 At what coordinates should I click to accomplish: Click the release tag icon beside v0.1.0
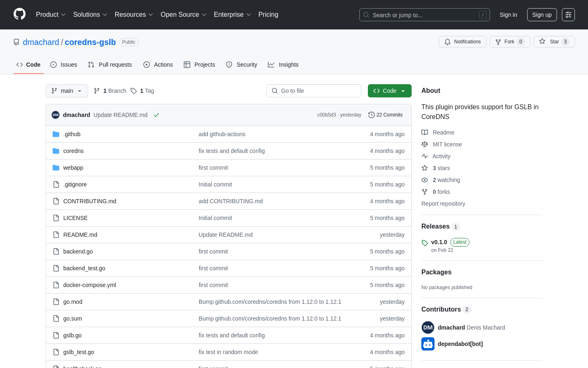pyautogui.click(x=425, y=243)
